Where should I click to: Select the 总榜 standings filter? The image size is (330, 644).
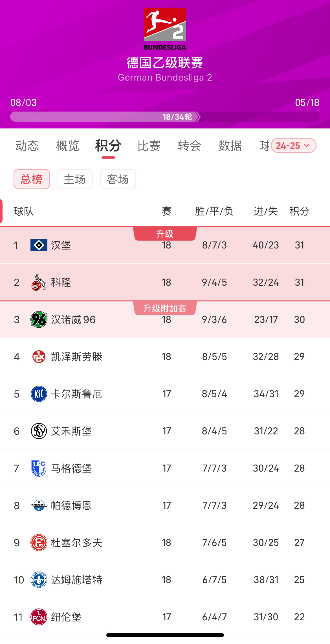coord(32,179)
